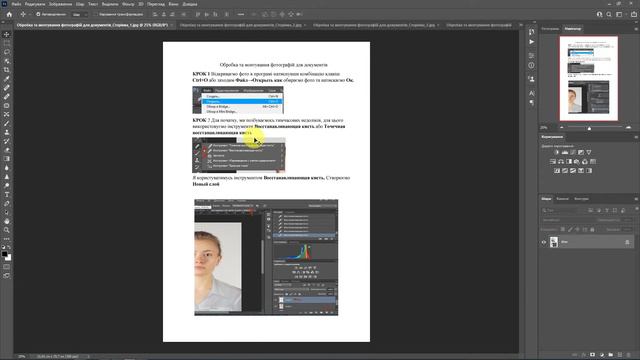This screenshot has width=640, height=360.
Task: Click the workspace switcher button
Action: (x=619, y=14)
